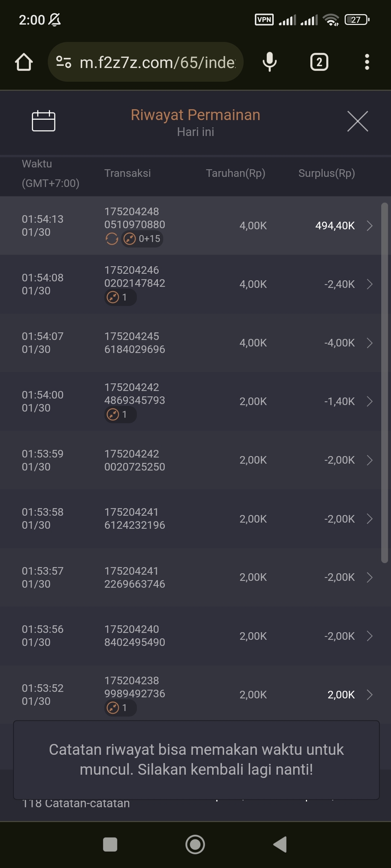This screenshot has width=391, height=868.
Task: Open the browser three-dot overflow menu
Action: coord(367,62)
